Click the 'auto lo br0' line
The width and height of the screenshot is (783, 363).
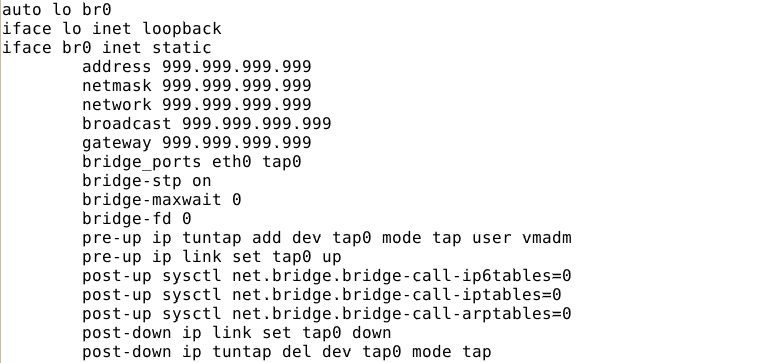(x=57, y=9)
